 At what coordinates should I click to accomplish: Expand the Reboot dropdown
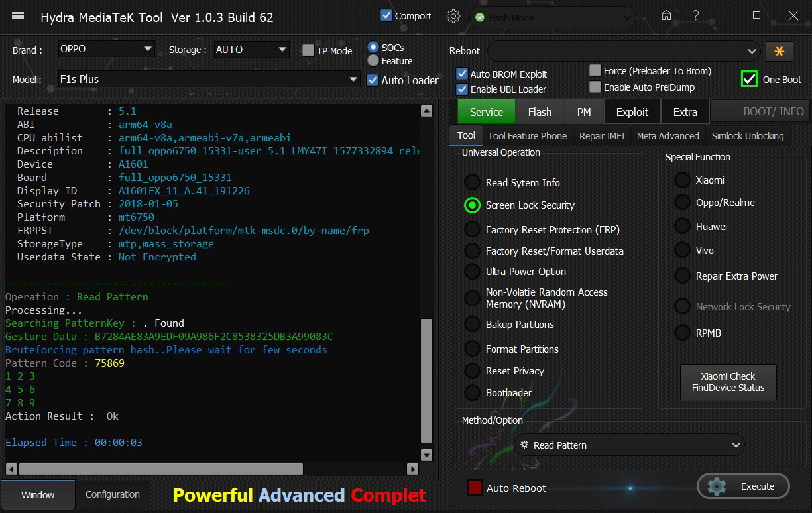click(623, 51)
